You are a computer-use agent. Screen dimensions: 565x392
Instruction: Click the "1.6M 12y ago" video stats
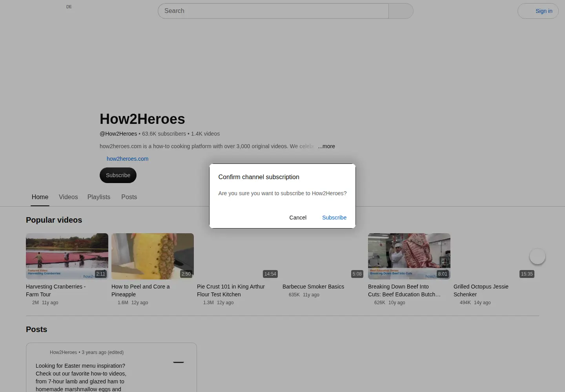(133, 303)
